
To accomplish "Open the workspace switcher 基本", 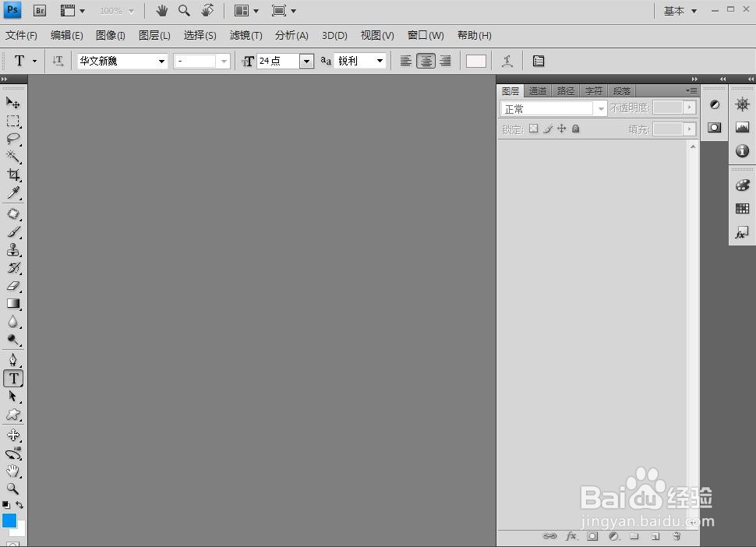I will tap(680, 11).
